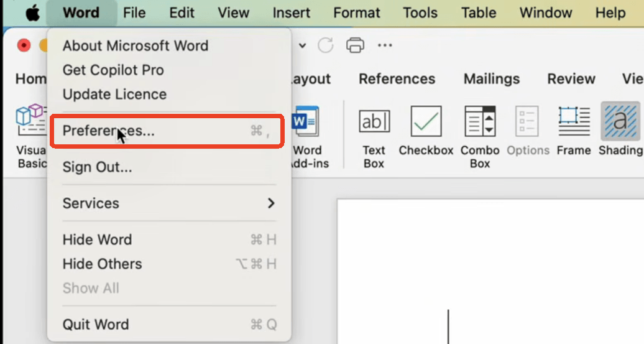Viewport: 644px width, 344px height.
Task: Open the Window menu
Action: click(545, 12)
